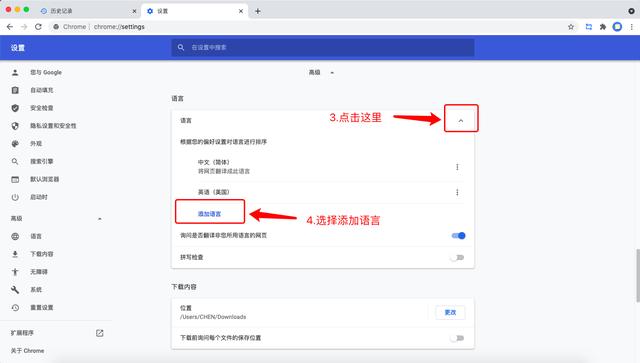Open 隐私设置和安全性 shield icon
640x363 pixels.
click(15, 126)
